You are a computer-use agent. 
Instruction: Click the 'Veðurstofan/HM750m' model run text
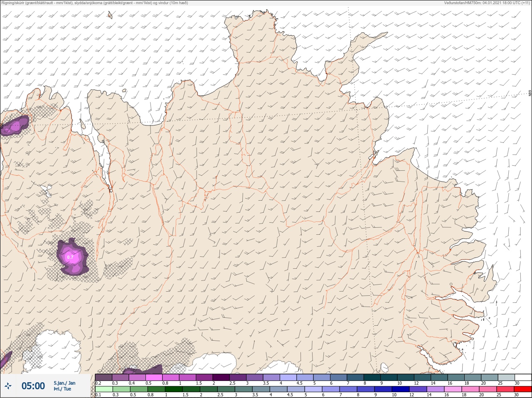(487, 3)
